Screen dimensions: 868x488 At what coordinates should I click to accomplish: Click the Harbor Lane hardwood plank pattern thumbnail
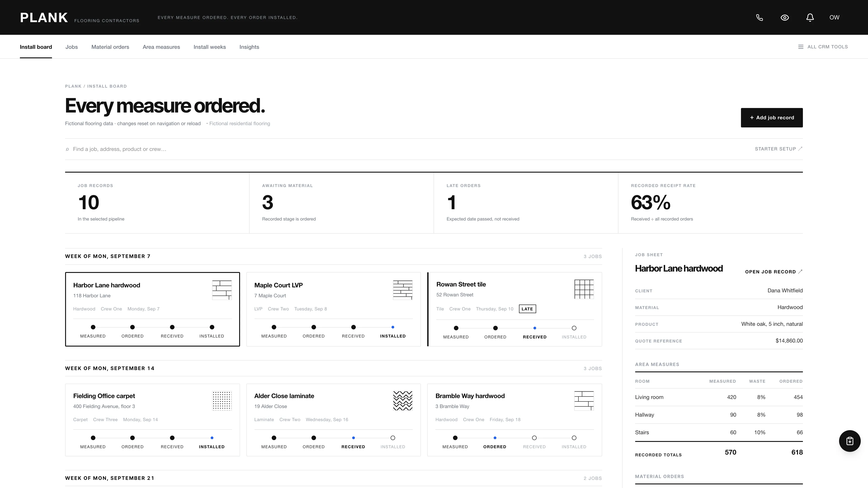tap(222, 290)
